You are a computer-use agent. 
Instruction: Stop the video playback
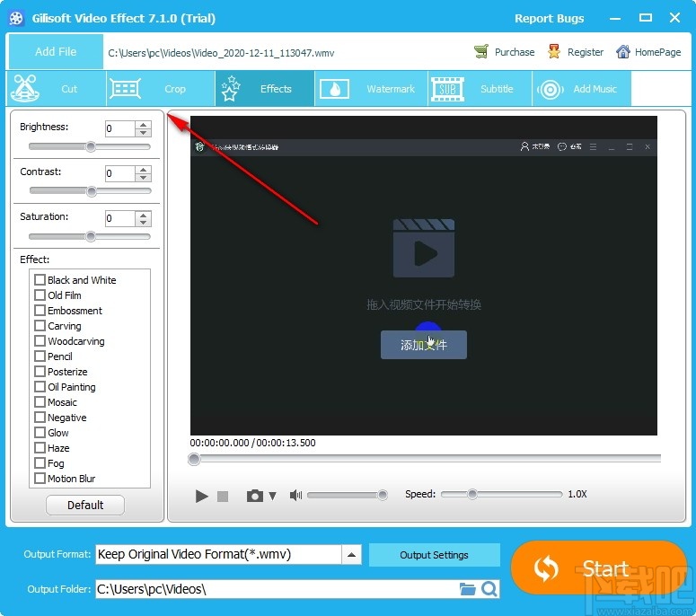223,497
